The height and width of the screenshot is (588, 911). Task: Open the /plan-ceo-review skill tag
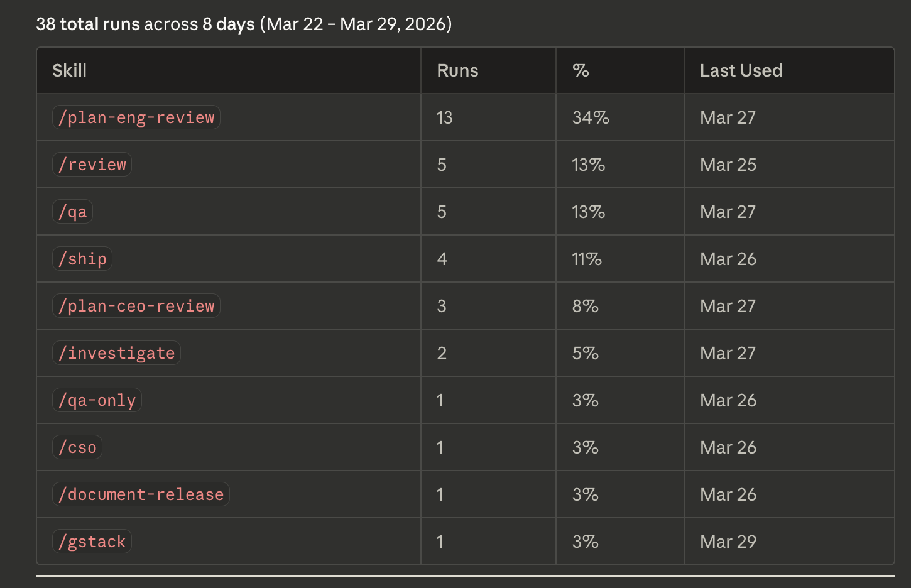136,306
